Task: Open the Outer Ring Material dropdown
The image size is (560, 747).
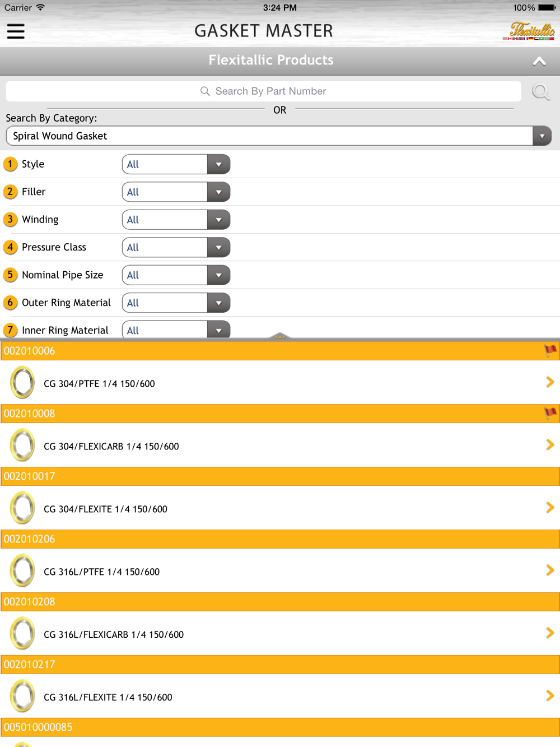Action: (176, 303)
